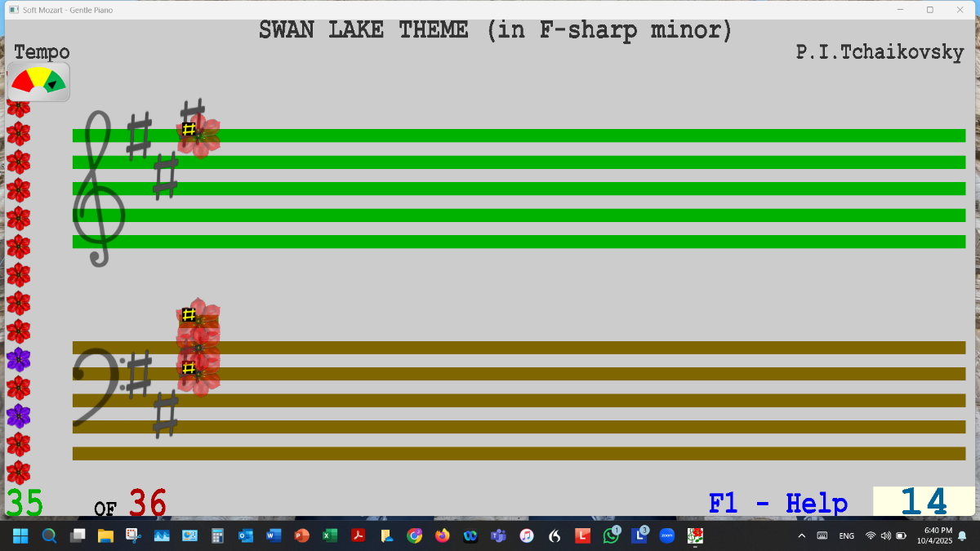
Task: Open Zoom from the taskbar
Action: click(x=667, y=535)
